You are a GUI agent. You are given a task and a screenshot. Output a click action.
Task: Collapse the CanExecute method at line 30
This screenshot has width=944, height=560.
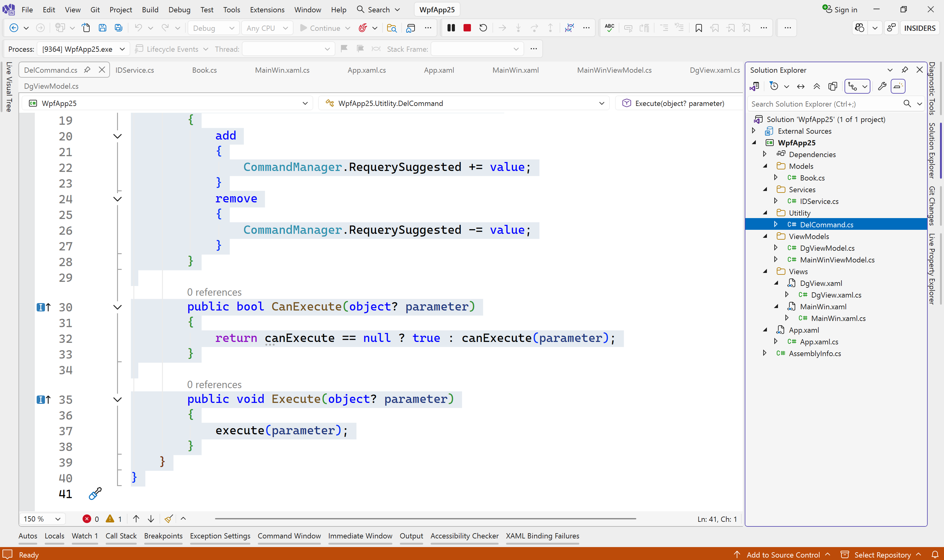click(x=117, y=307)
